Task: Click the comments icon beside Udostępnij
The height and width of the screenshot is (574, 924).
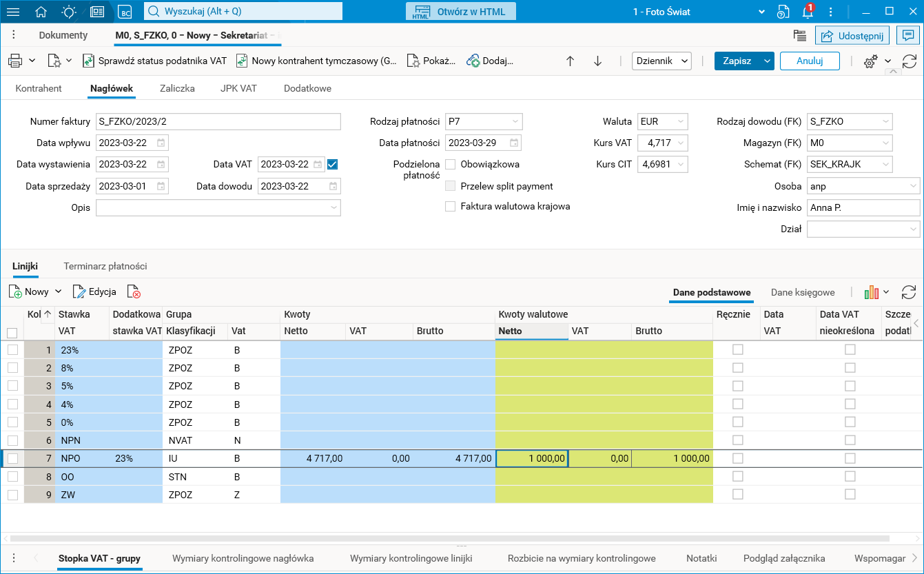Action: click(x=908, y=35)
